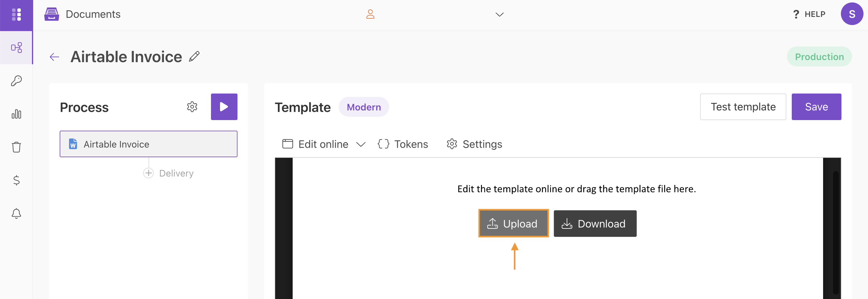Run the process with the play button
868x299 pixels.
click(x=224, y=107)
